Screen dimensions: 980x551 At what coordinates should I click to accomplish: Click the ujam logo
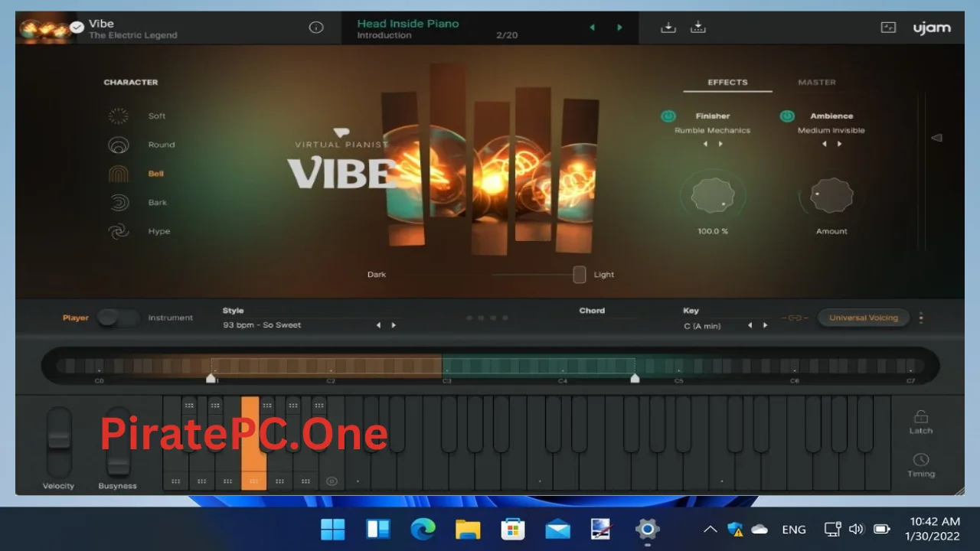[x=932, y=28]
